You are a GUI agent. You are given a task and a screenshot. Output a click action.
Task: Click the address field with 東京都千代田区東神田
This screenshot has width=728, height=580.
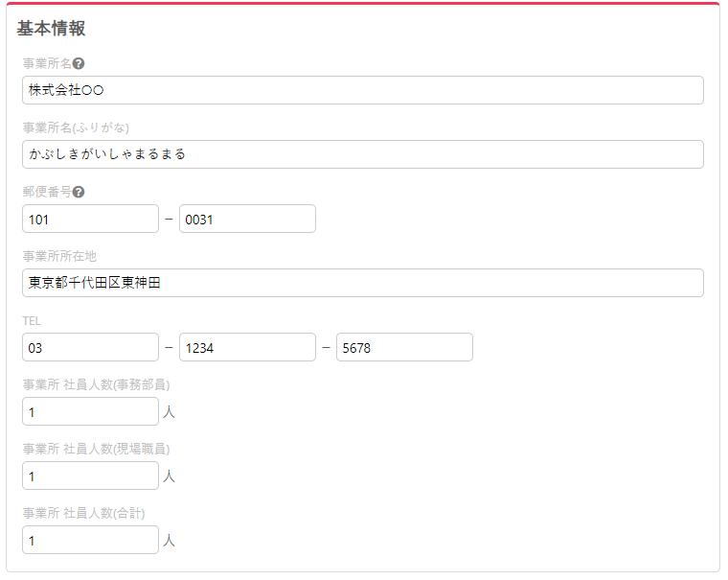362,283
